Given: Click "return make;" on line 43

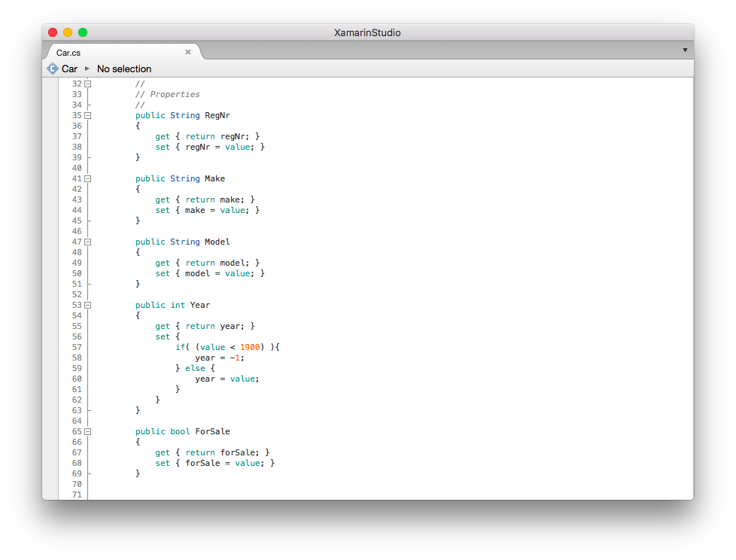Looking at the screenshot, I should pos(215,200).
